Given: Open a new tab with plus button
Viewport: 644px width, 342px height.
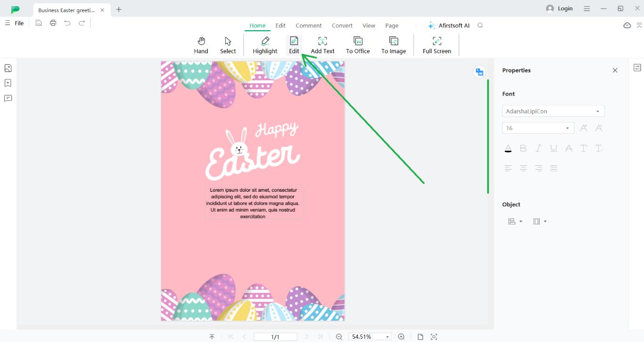Looking at the screenshot, I should pyautogui.click(x=119, y=9).
